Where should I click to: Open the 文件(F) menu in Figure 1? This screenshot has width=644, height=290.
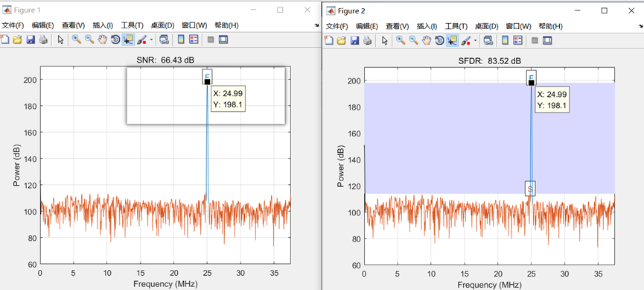coord(13,25)
